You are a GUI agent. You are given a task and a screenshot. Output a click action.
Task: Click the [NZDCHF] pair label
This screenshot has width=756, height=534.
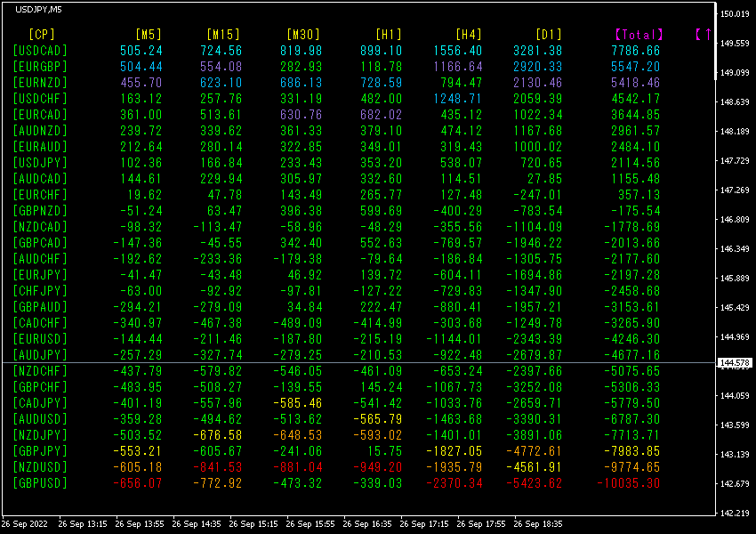(x=41, y=371)
